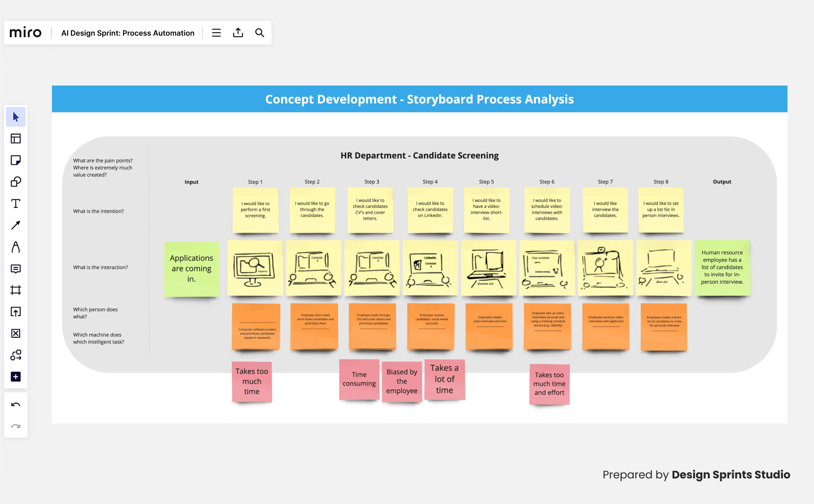Click the board title AI Design Sprint
This screenshot has height=504, width=814.
(x=127, y=33)
